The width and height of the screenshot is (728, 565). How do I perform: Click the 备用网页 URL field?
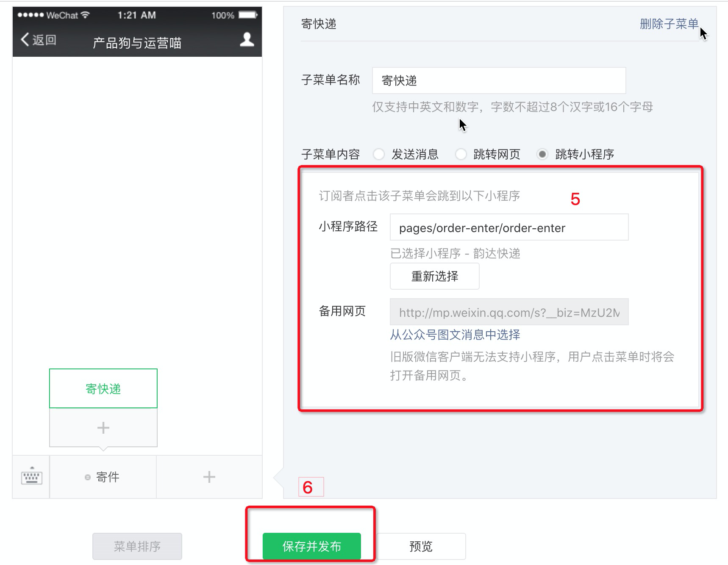tap(509, 312)
